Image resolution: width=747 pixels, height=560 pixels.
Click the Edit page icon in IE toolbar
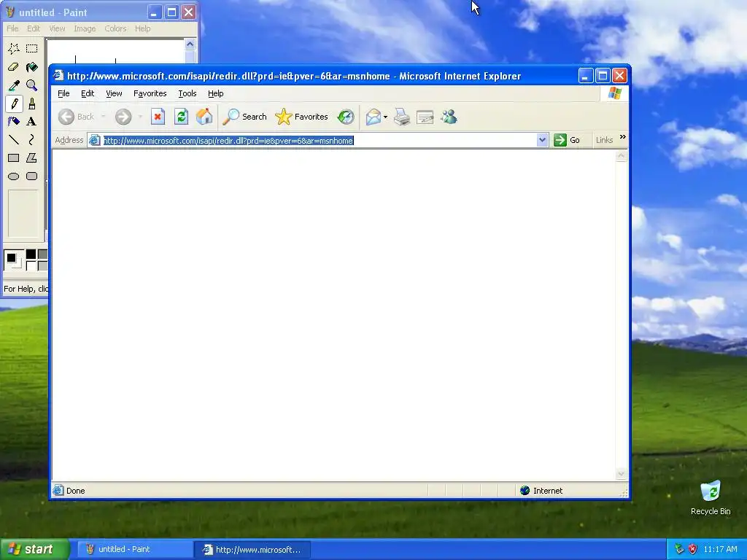point(425,117)
